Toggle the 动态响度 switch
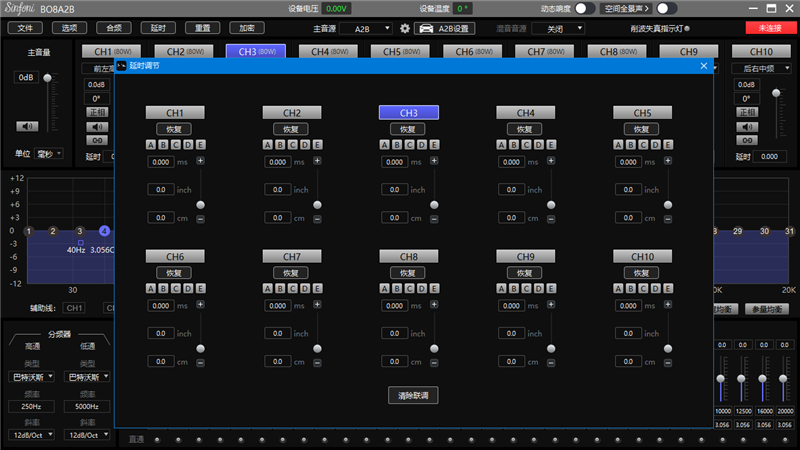 tap(585, 8)
